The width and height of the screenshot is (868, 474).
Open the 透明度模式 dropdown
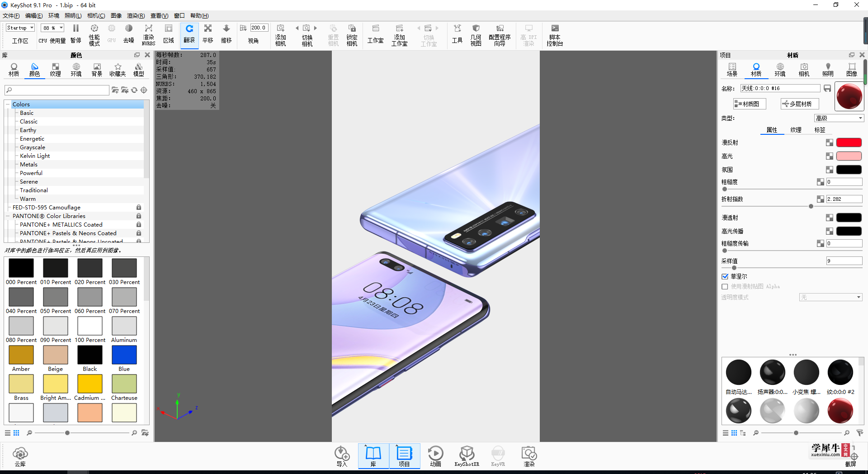[831, 297]
